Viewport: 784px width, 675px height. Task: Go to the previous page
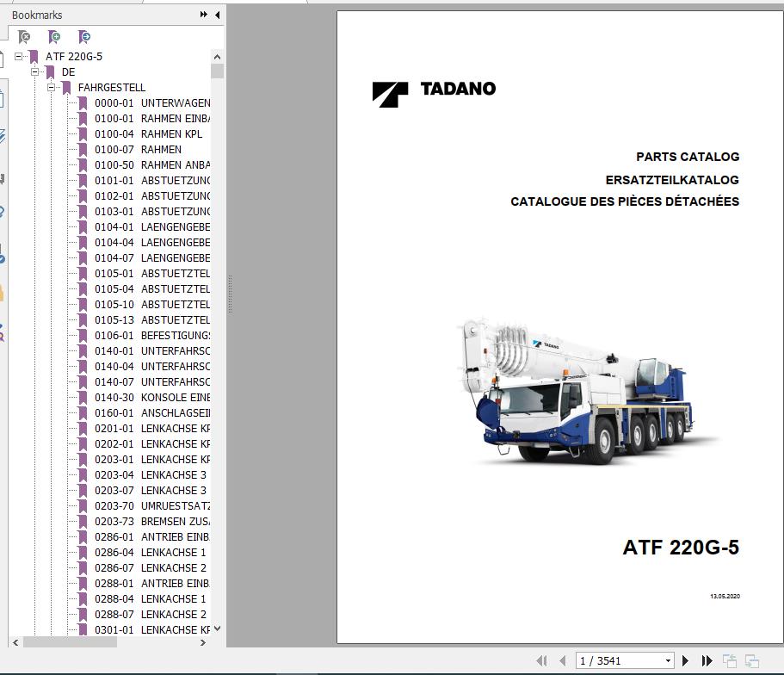click(x=563, y=661)
